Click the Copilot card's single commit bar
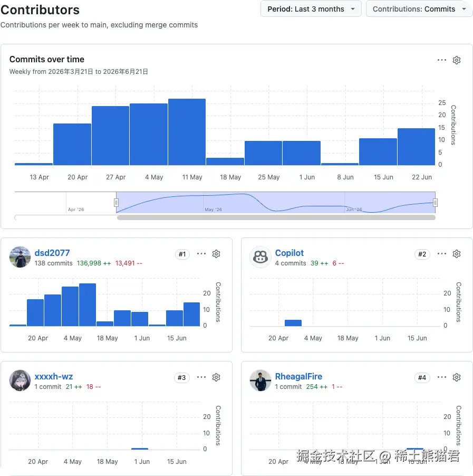 pyautogui.click(x=293, y=323)
